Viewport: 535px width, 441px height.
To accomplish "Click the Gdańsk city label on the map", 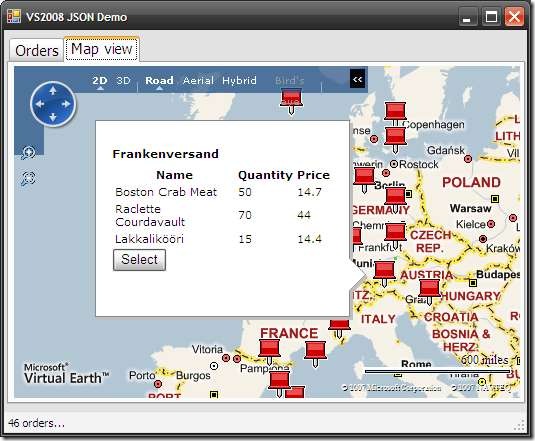I will (x=446, y=150).
